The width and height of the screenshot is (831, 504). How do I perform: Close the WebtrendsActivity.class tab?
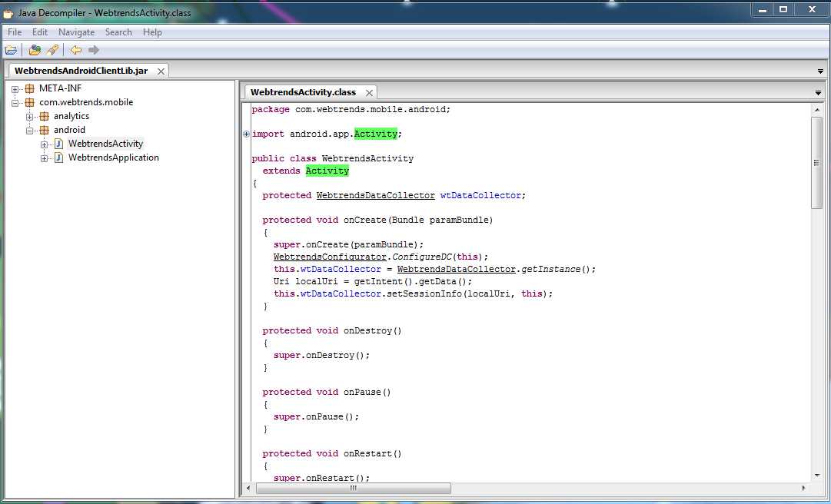[369, 93]
